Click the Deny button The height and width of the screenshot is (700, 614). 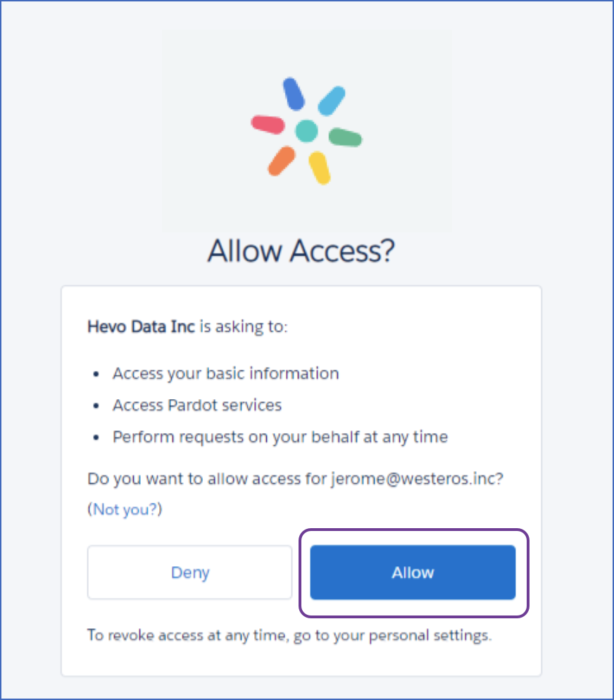click(x=189, y=572)
